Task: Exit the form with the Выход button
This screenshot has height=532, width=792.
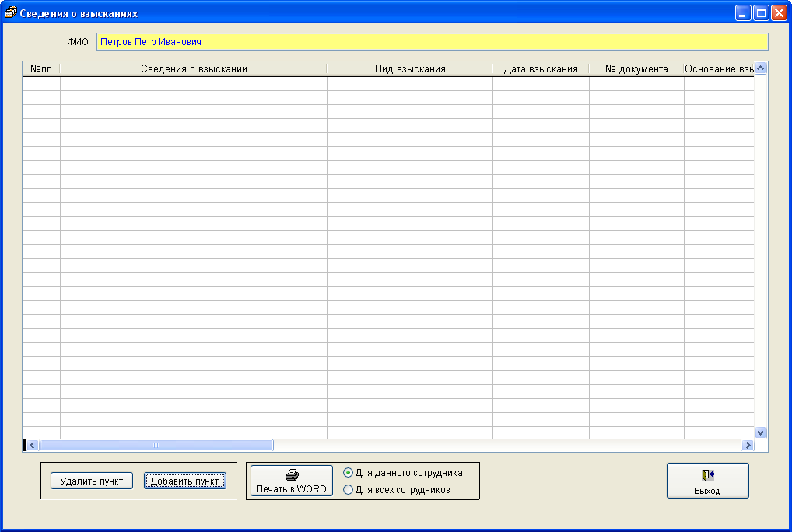Action: [708, 481]
